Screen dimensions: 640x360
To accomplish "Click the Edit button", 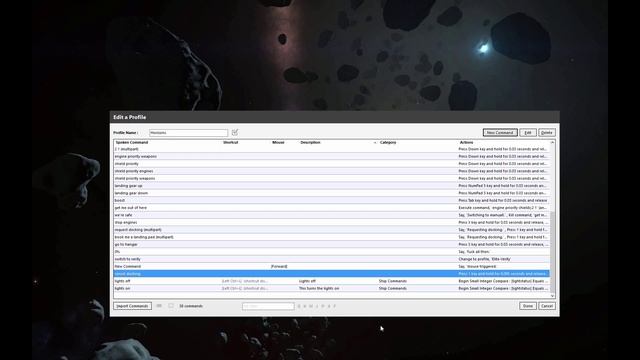I will pos(528,133).
